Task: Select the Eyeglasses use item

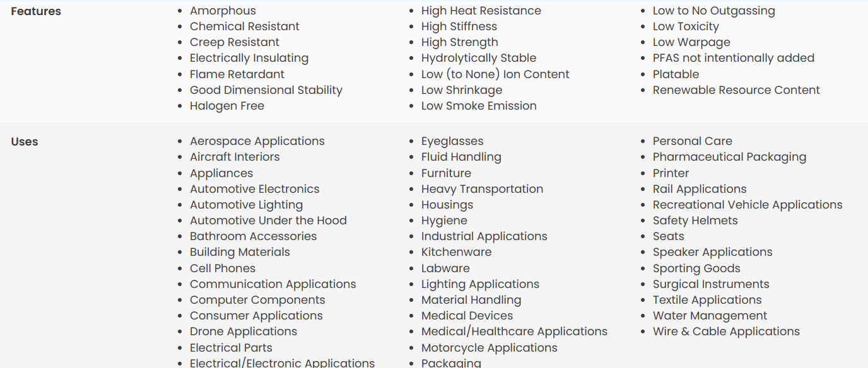Action: click(x=452, y=141)
